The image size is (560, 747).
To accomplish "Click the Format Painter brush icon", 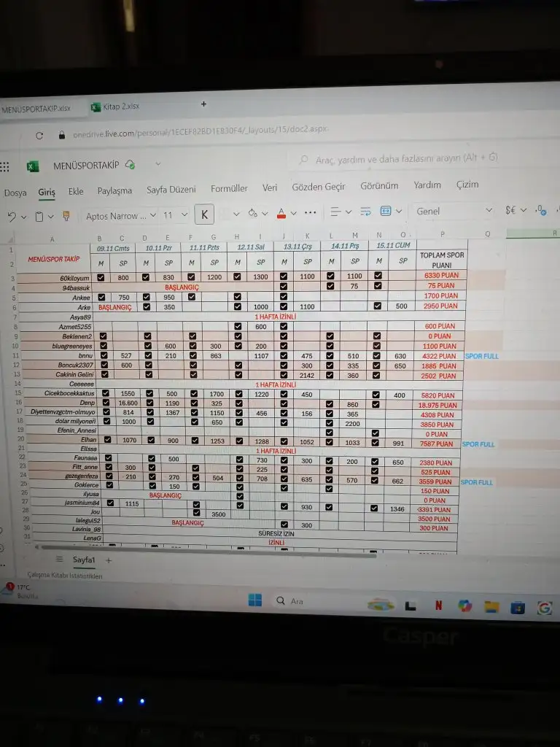I will pos(66,216).
